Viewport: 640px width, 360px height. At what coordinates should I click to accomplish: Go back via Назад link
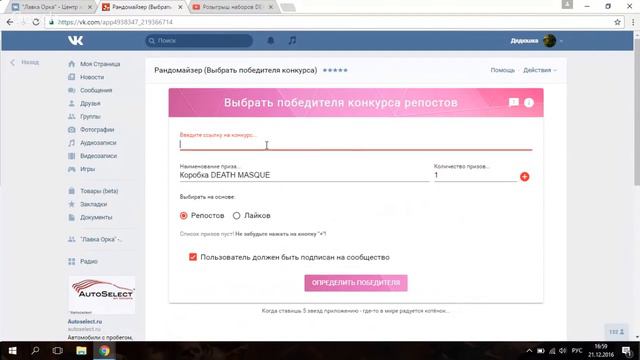(25, 62)
